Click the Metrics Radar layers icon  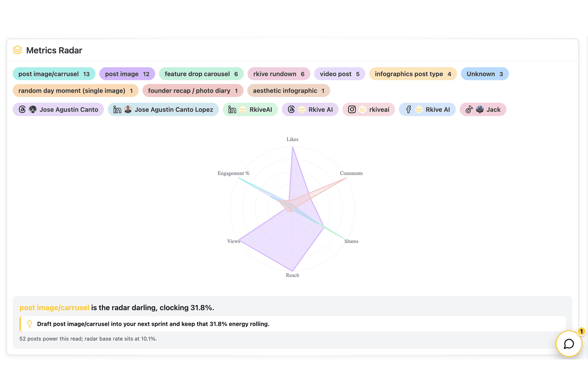point(17,50)
